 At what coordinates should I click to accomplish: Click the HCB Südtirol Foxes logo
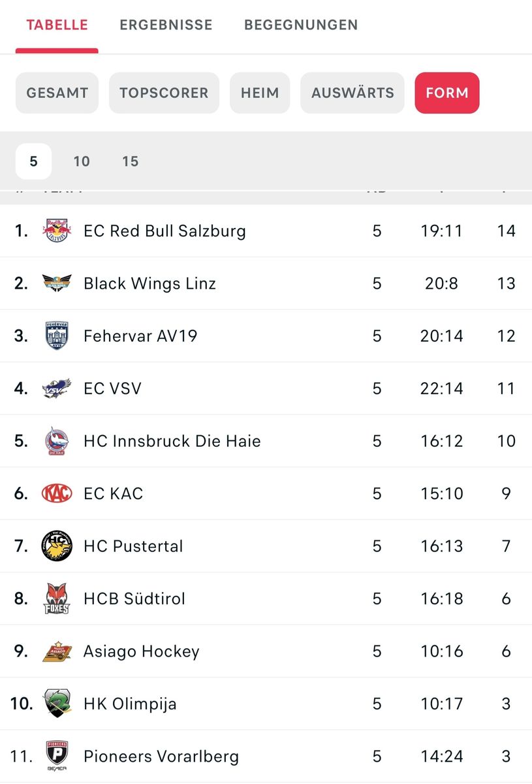click(x=57, y=598)
